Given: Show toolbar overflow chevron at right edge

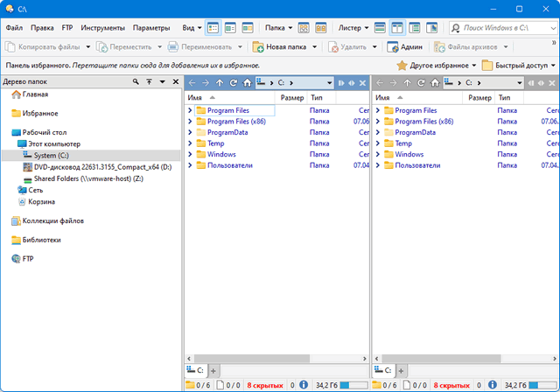Looking at the screenshot, I should pos(554,43).
